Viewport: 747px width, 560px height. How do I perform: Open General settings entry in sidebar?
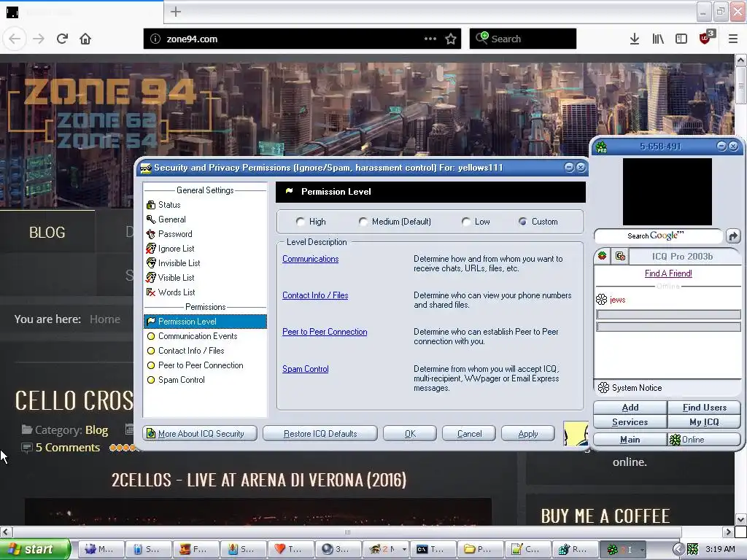[x=172, y=219]
